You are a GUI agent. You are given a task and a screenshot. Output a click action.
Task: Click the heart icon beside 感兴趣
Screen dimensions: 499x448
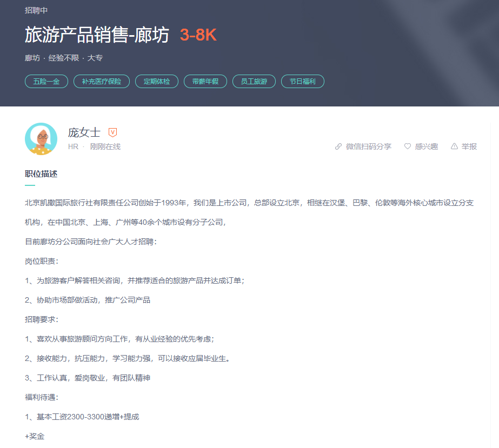click(408, 146)
